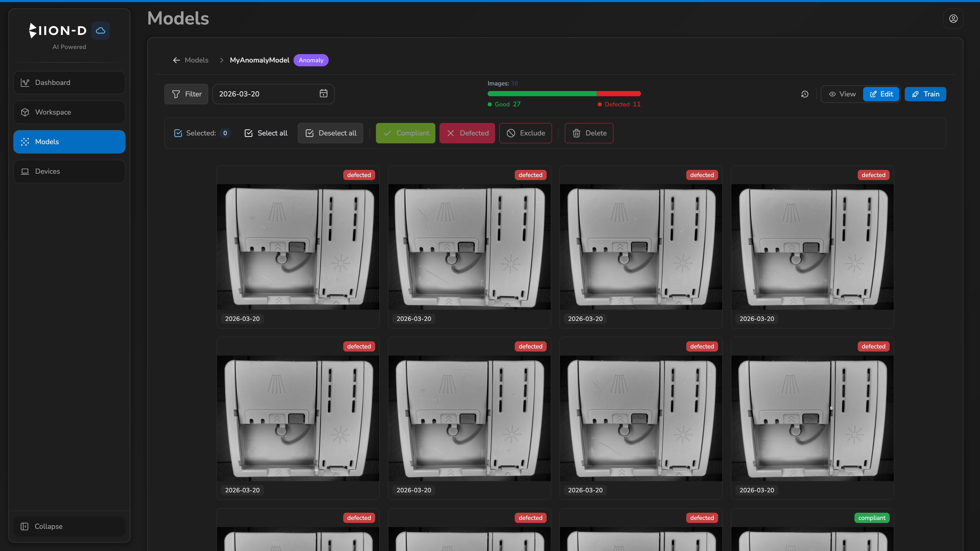Click the Defected 11 legend label
Image resolution: width=980 pixels, height=551 pixels.
pos(619,104)
